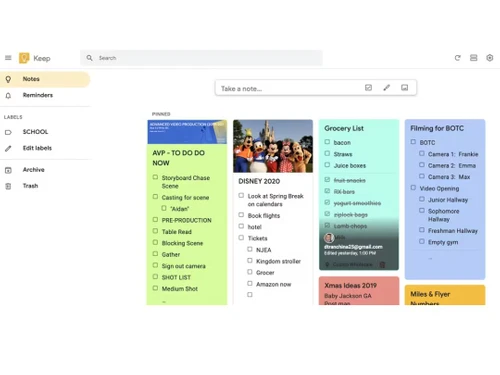Viewport: 500px width, 375px height.
Task: Check the Kingdom stroller item
Action: click(x=250, y=260)
